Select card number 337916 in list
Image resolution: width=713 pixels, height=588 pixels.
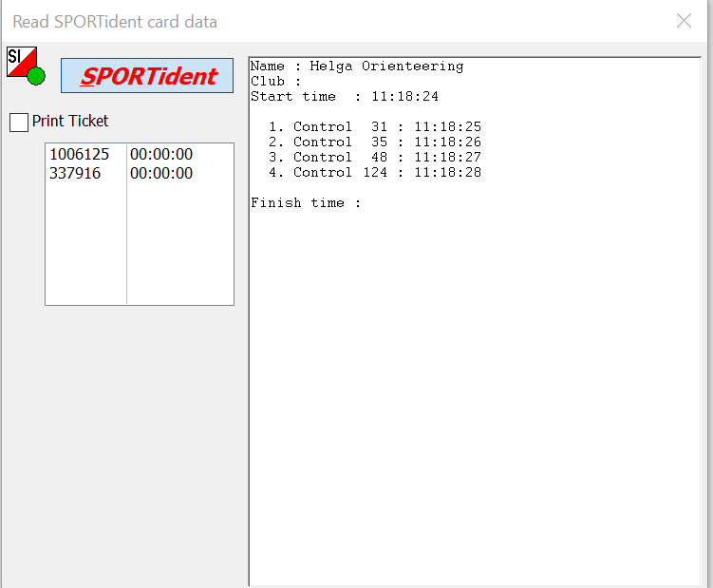[75, 174]
